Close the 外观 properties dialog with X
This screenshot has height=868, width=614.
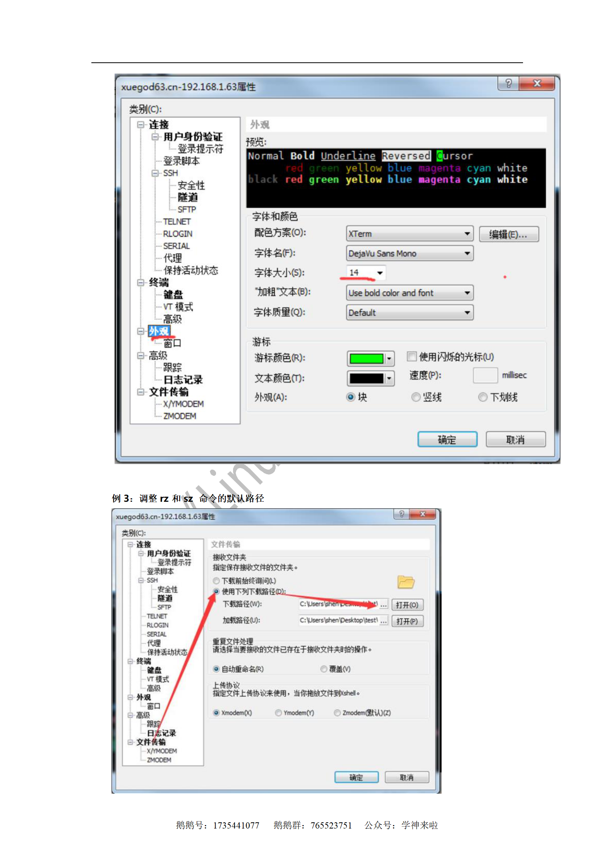[x=537, y=83]
